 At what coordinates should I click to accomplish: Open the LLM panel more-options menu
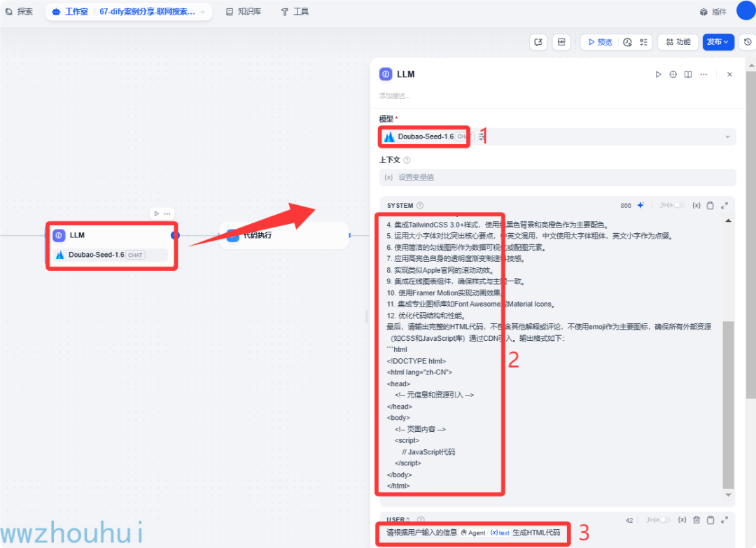click(x=704, y=74)
